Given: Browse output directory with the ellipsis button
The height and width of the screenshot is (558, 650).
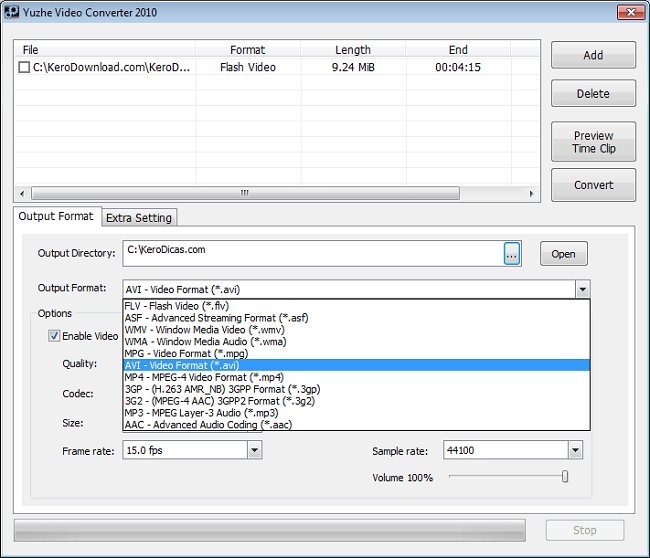Looking at the screenshot, I should [x=512, y=254].
